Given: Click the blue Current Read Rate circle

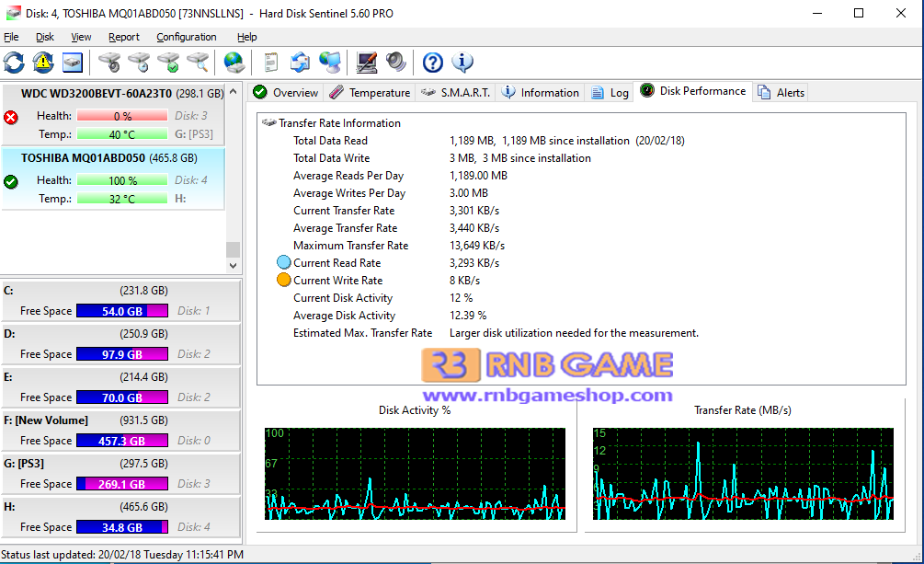Looking at the screenshot, I should click(283, 262).
